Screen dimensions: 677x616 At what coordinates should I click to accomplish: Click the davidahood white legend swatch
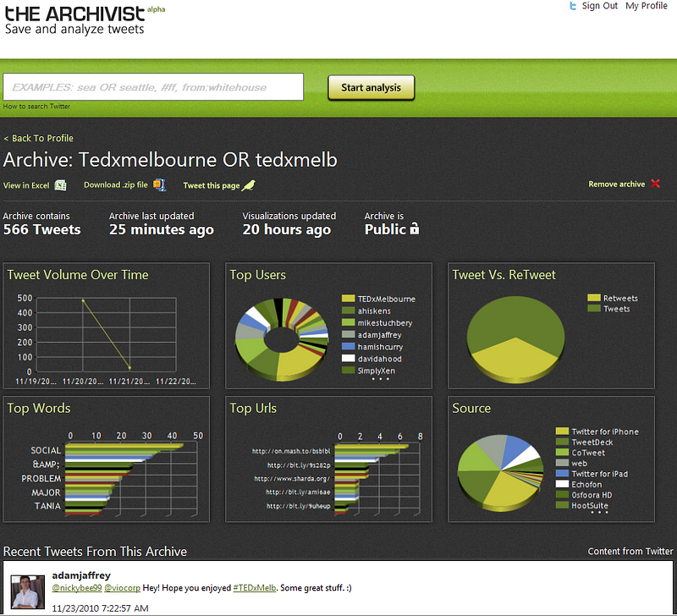[x=348, y=358]
